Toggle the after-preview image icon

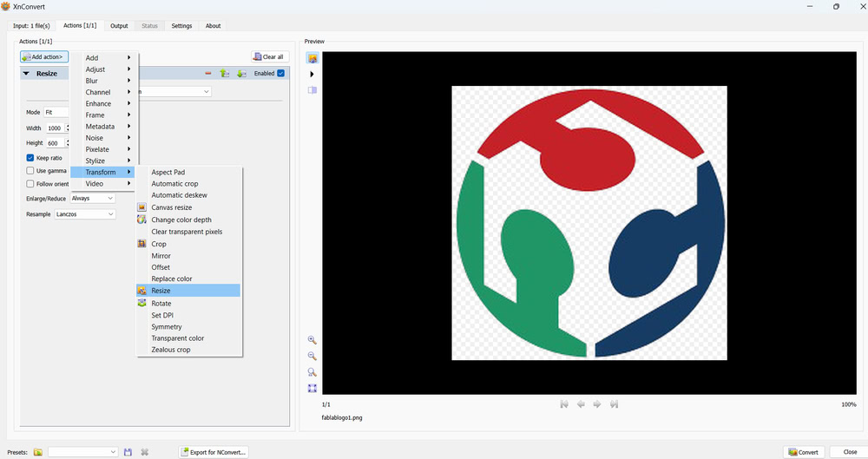312,58
